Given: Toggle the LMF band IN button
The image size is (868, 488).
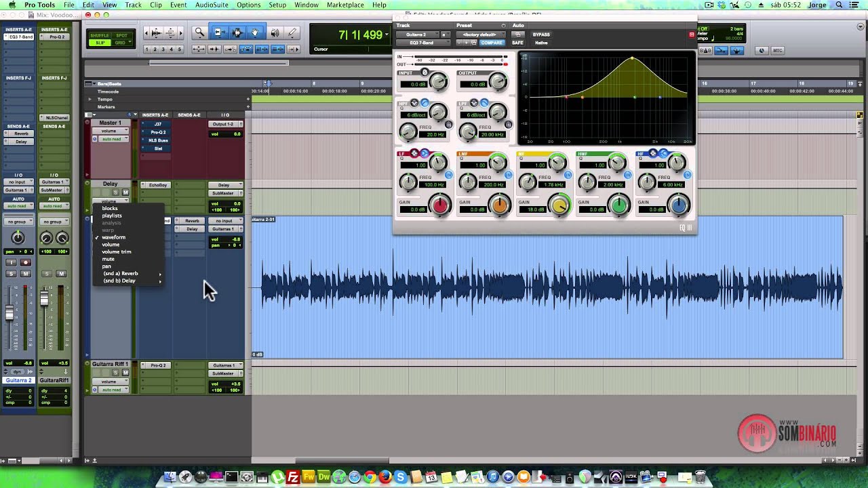Looking at the screenshot, I should click(509, 175).
